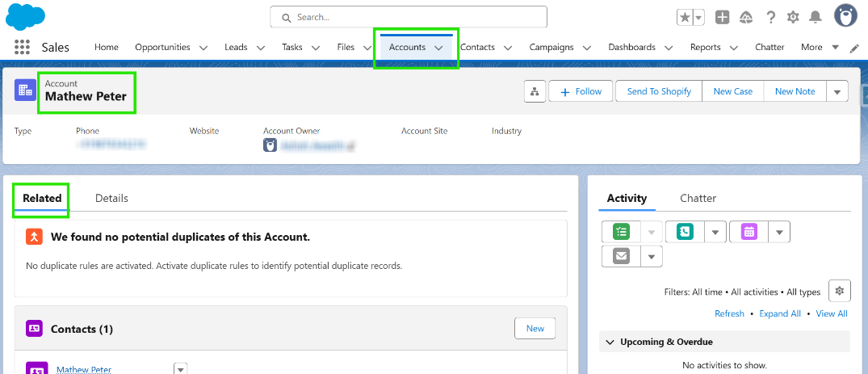The image size is (868, 374).
Task: Expand the Dashboards tab chevron
Action: tap(669, 48)
